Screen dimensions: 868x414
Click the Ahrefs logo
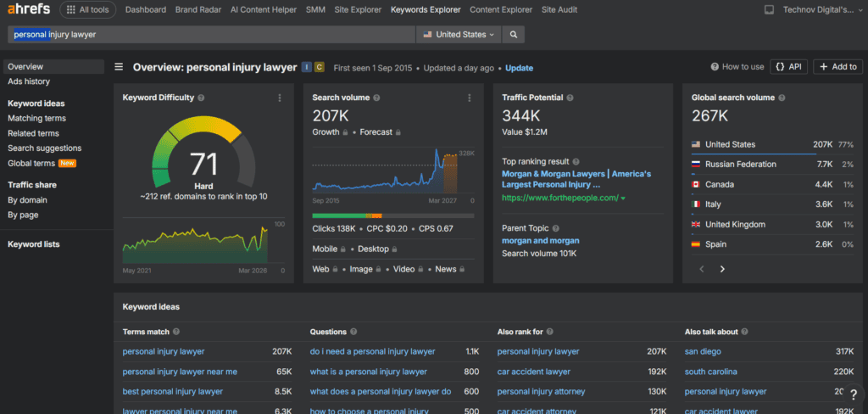pyautogui.click(x=28, y=9)
